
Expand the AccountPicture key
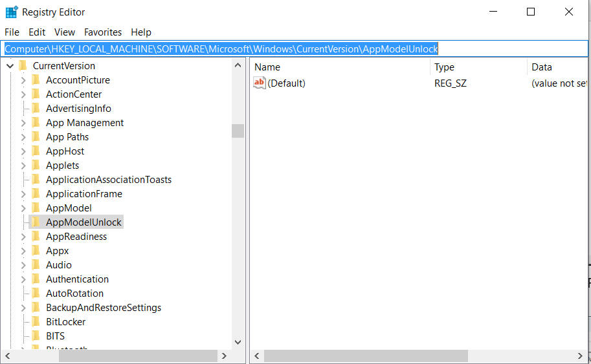coord(23,80)
